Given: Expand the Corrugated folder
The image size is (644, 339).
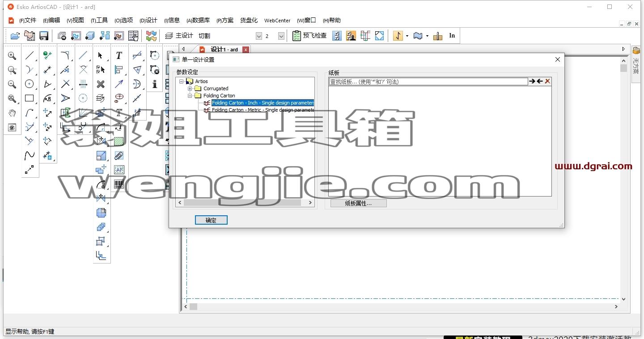Looking at the screenshot, I should point(190,88).
